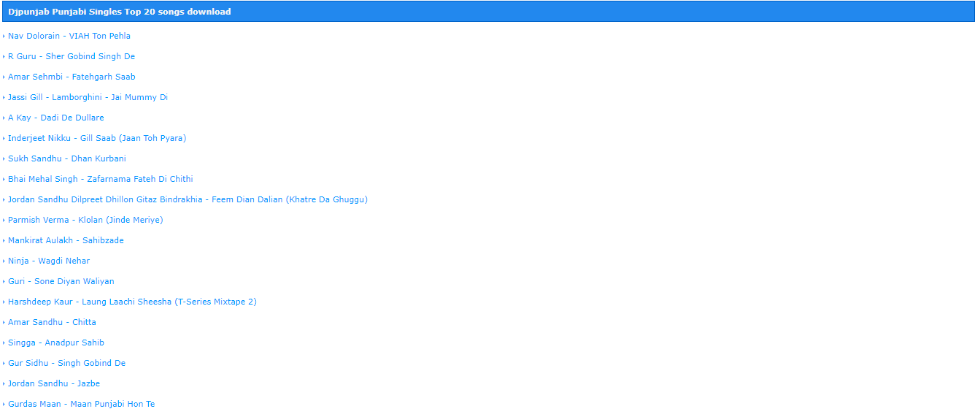The image size is (980, 417).
Task: Select Sukh Sandhu - Dhan Kurbani
Action: 67,158
